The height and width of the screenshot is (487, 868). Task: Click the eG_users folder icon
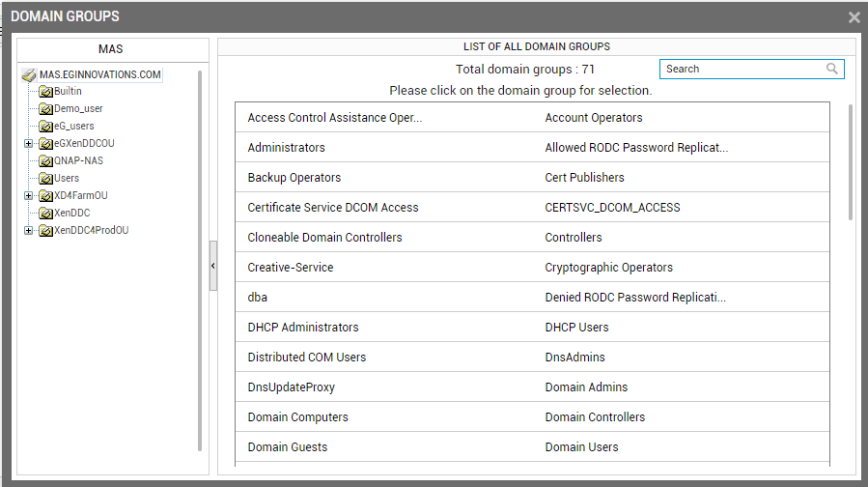(46, 127)
